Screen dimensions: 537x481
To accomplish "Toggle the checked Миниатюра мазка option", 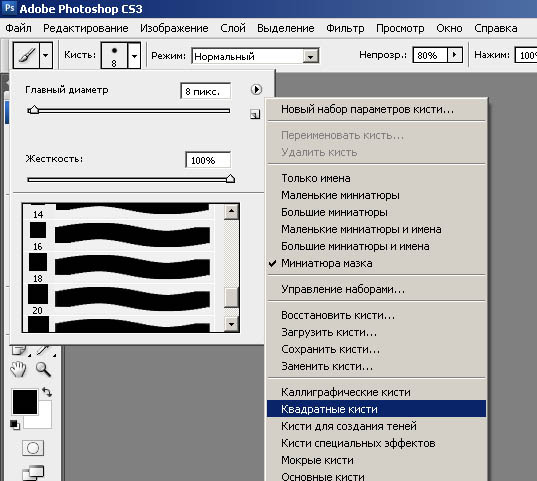I will tap(376, 263).
